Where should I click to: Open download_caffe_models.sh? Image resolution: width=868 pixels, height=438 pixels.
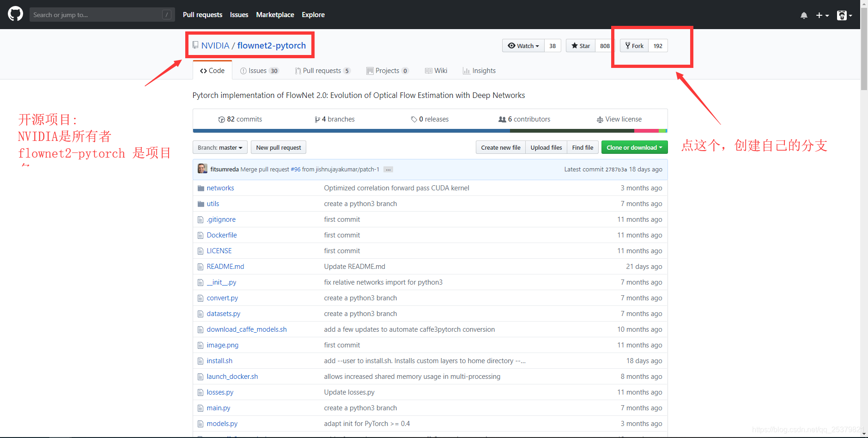pyautogui.click(x=247, y=329)
